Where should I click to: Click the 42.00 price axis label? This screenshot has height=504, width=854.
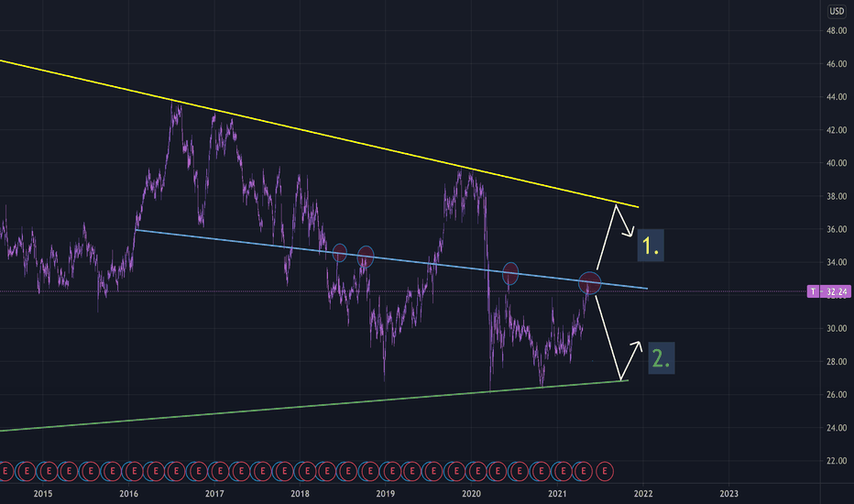coord(837,130)
